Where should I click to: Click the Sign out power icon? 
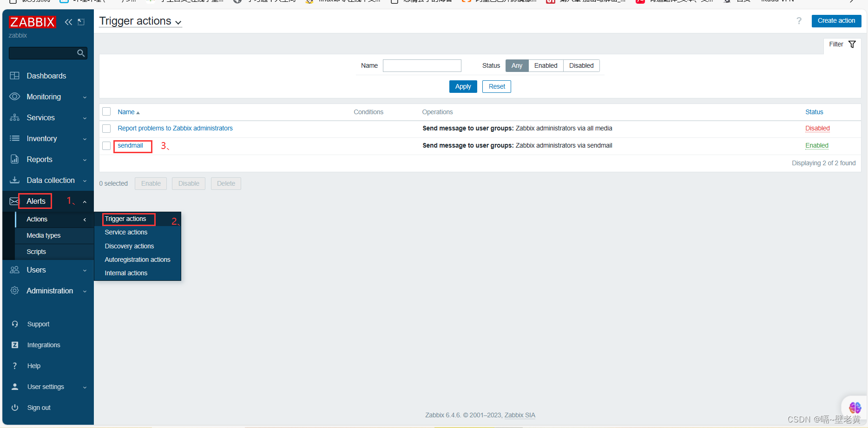15,408
